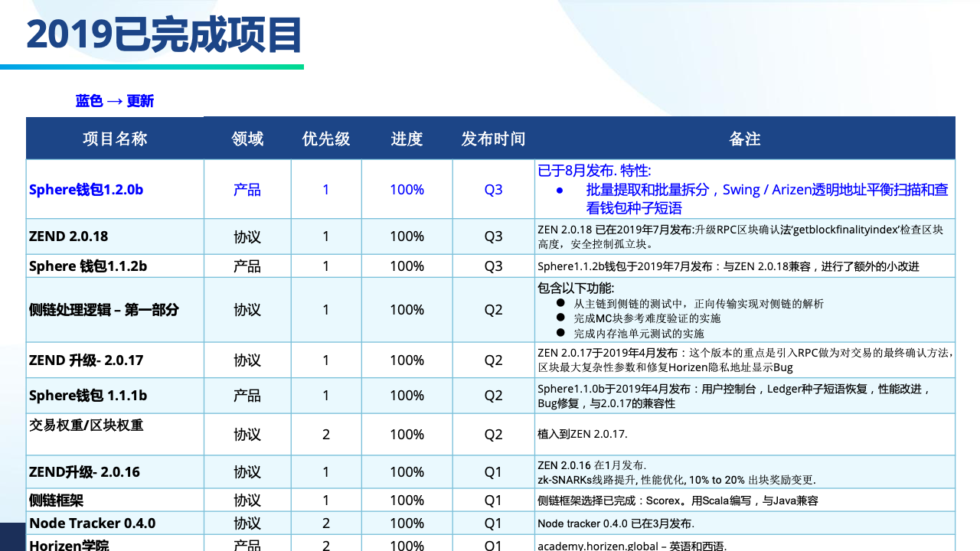980x551 pixels.
Task: Click the 发布时间 column header
Action: tap(493, 139)
